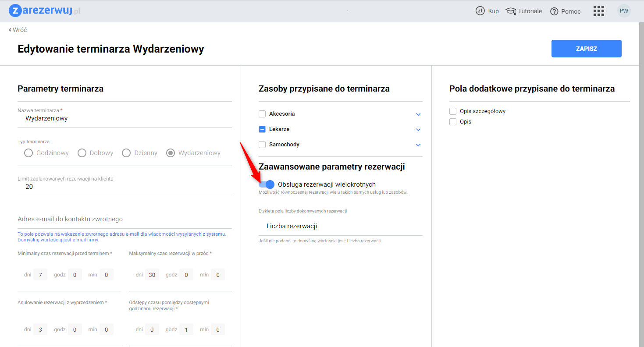
Task: Expand the Akcesoria resource list chevron
Action: point(418,114)
